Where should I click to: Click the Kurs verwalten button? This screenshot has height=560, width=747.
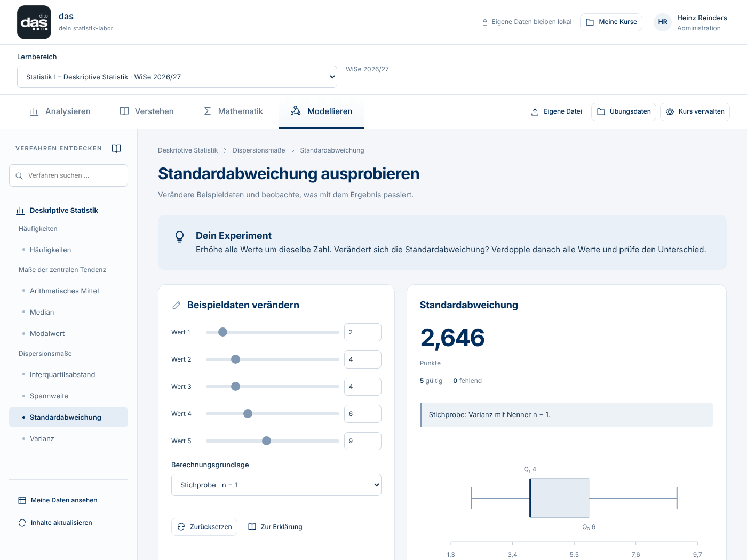point(695,112)
